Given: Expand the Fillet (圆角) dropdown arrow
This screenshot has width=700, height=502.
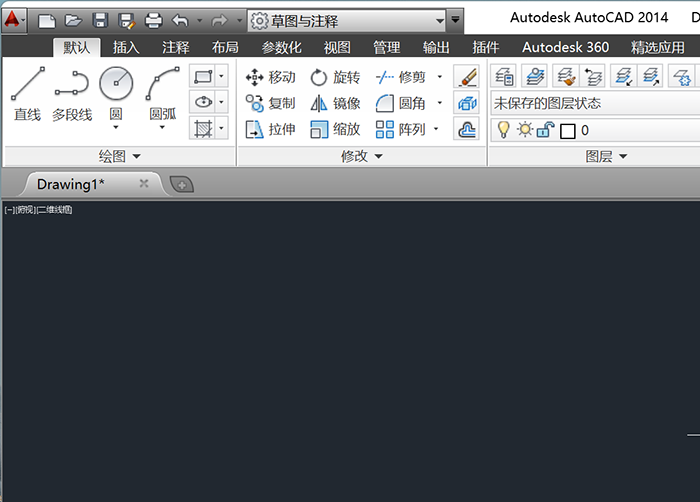Looking at the screenshot, I should click(440, 103).
